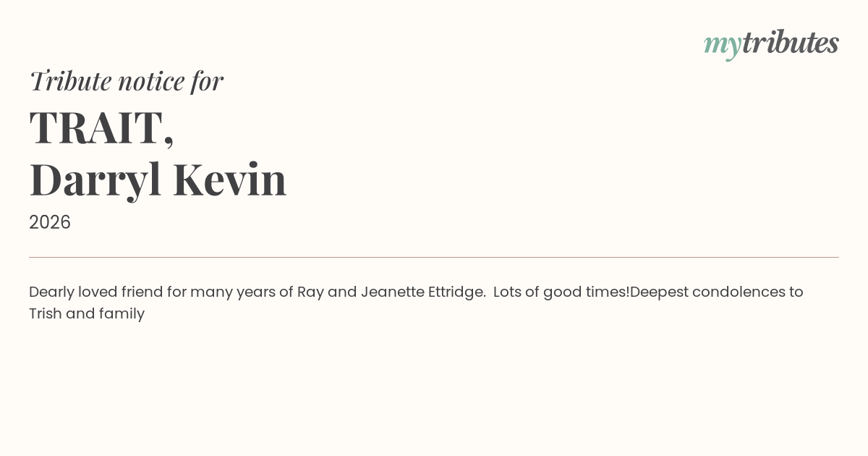This screenshot has height=456, width=868.
Task: Click the surname "Ettridge" in the message
Action: (x=456, y=292)
